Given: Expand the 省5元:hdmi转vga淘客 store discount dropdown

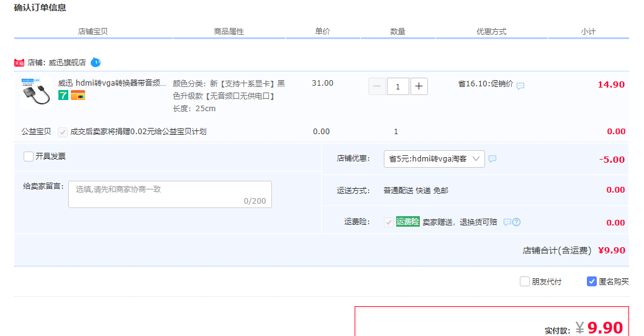Looking at the screenshot, I should point(434,159).
